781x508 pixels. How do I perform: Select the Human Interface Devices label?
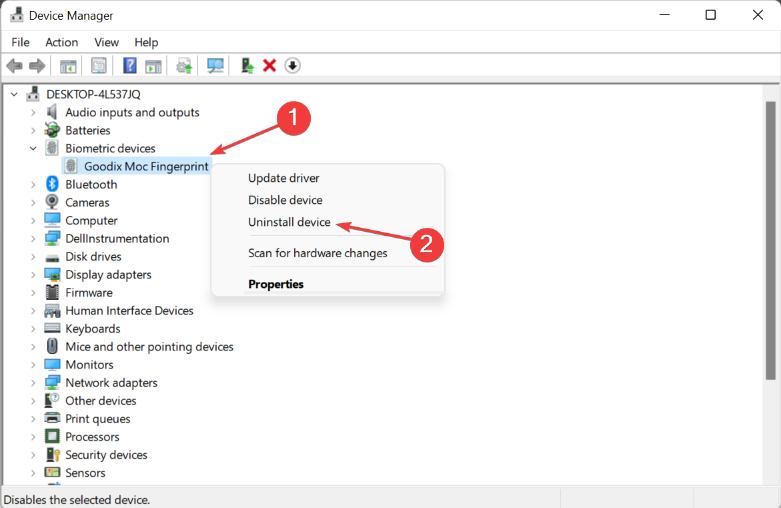[129, 310]
